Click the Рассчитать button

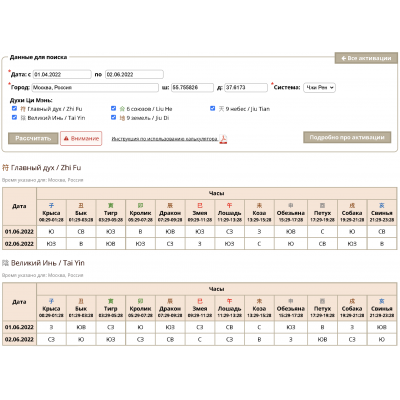(x=33, y=138)
